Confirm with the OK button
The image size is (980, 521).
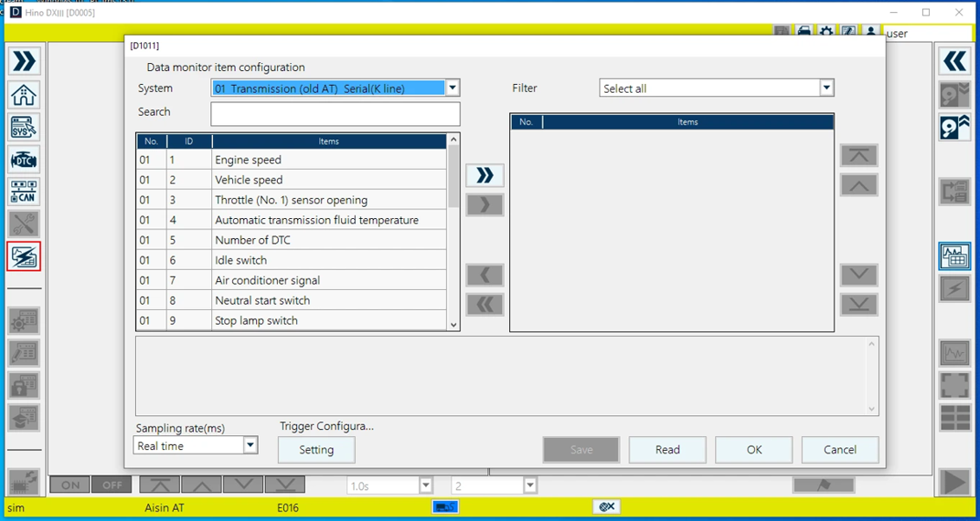pos(754,450)
